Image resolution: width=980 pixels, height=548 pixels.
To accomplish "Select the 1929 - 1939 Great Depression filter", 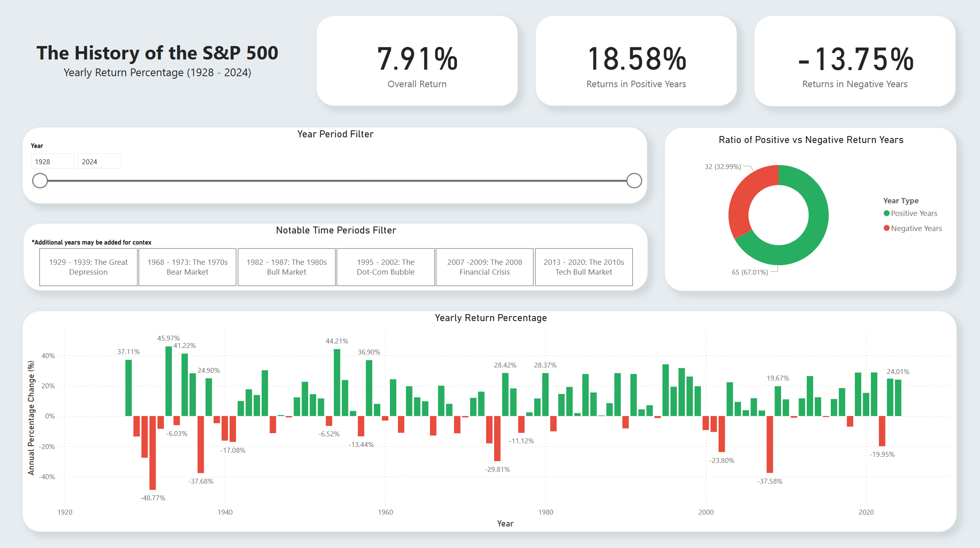I will [88, 267].
